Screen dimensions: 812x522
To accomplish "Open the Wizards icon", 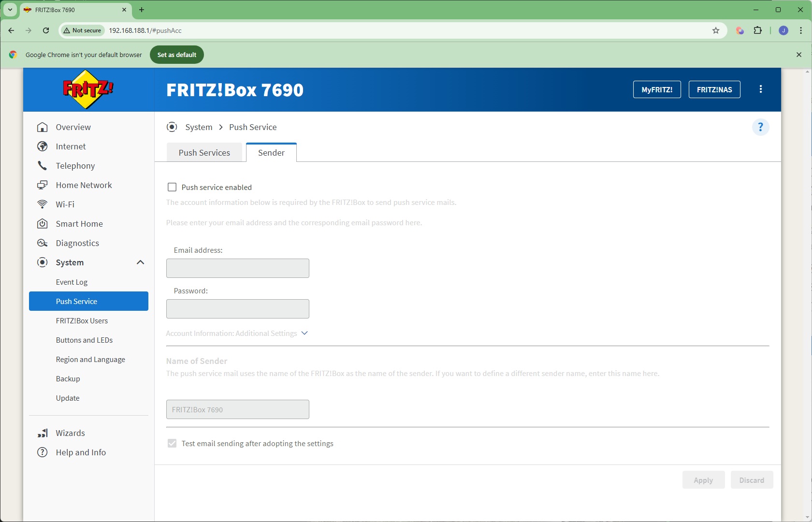I will point(43,433).
